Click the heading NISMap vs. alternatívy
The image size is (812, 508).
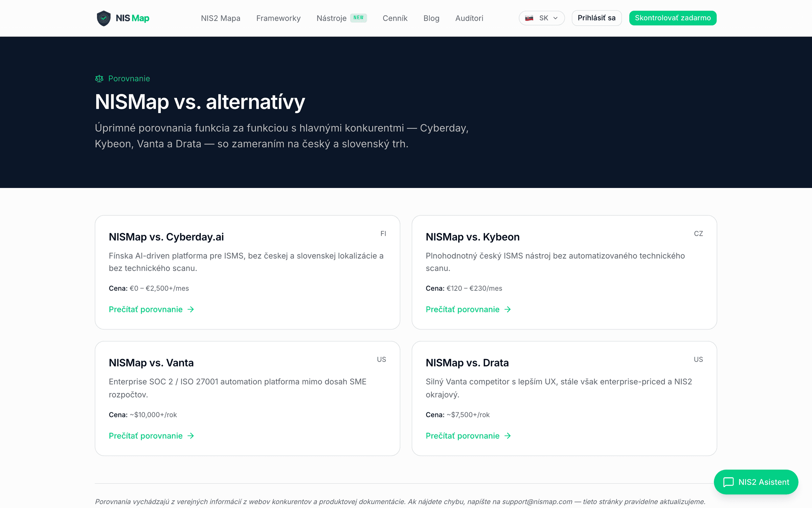200,102
